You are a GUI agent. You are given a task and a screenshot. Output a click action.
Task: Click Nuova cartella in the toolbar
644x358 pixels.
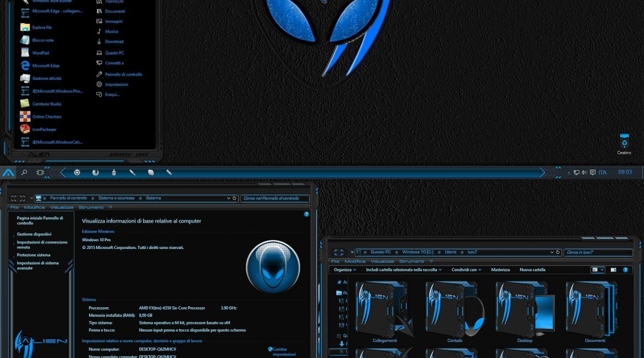(532, 270)
